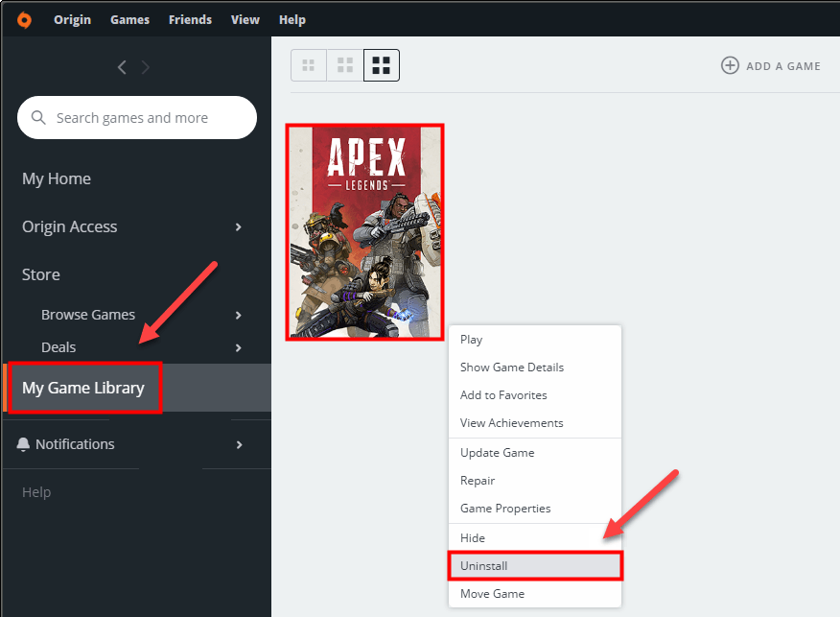Click the Origin logo icon

click(x=24, y=20)
